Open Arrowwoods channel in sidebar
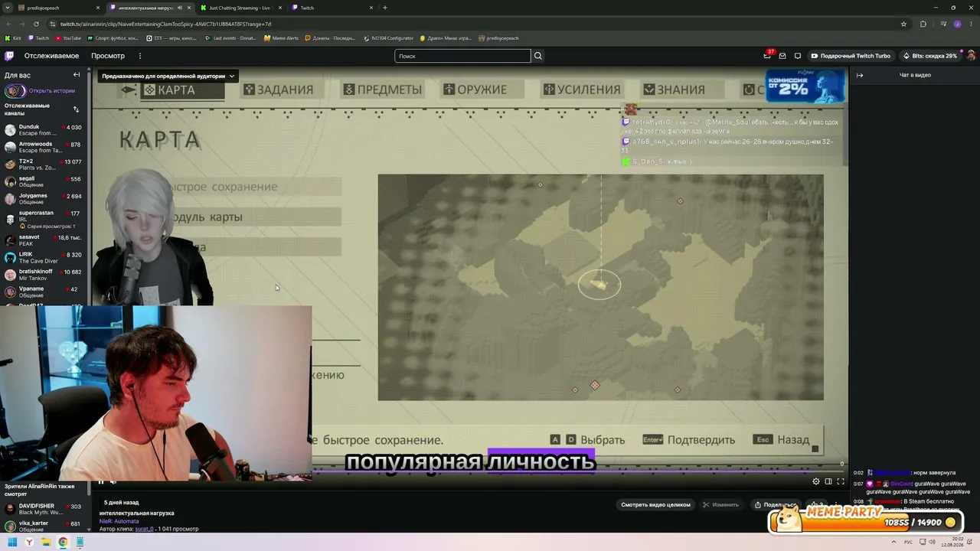 [x=43, y=147]
